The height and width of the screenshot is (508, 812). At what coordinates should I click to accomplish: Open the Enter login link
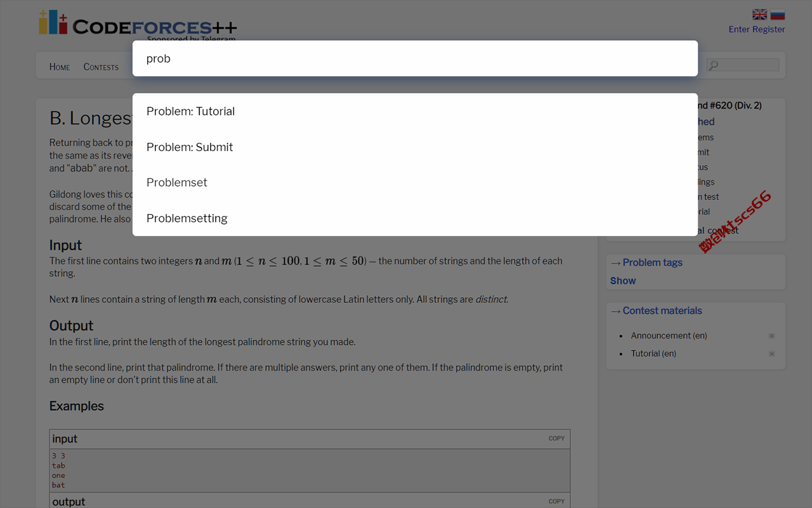coord(739,29)
